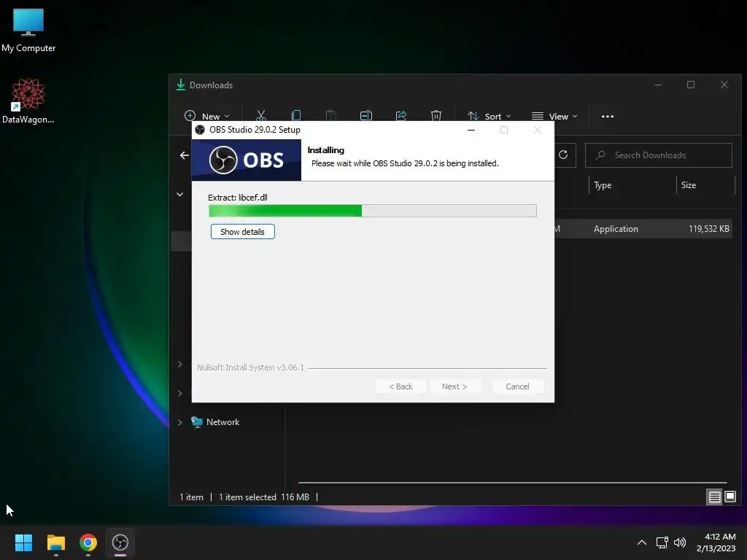Click the New button in Downloads
The width and height of the screenshot is (747, 560).
coord(207,116)
